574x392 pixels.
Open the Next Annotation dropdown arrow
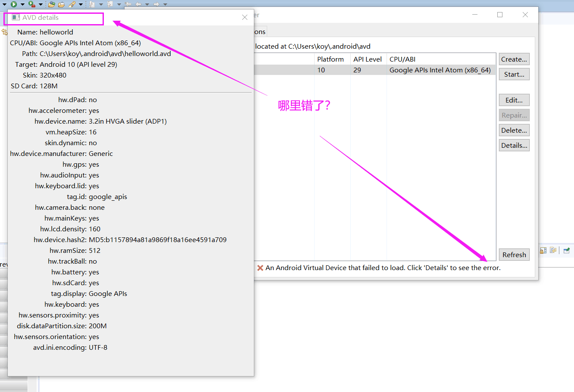(x=101, y=5)
